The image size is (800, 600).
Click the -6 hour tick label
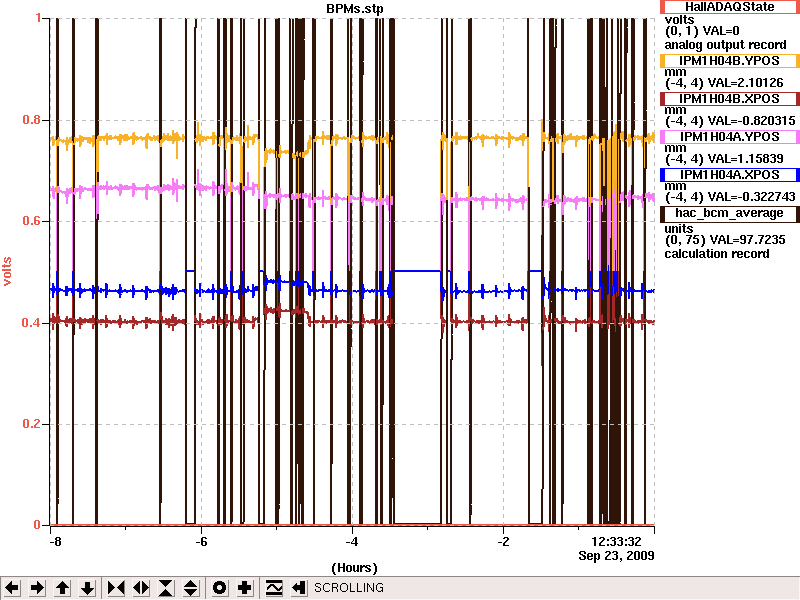click(202, 542)
